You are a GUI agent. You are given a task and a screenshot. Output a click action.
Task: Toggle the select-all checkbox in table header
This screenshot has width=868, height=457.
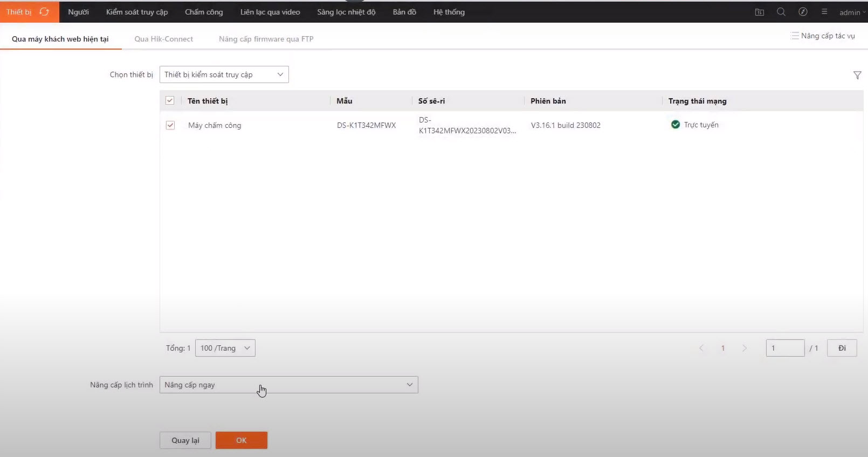coord(170,100)
